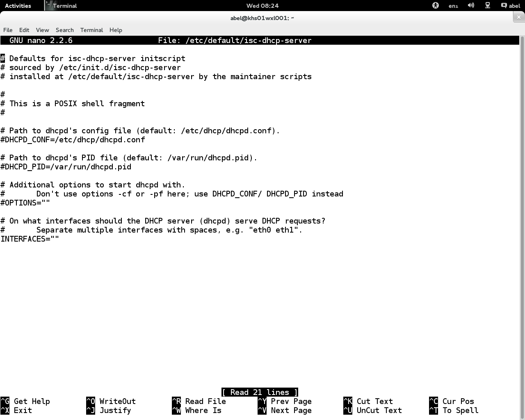This screenshot has height=420, width=525.
Task: Click the ^O WriteOut shortcut
Action: click(111, 402)
